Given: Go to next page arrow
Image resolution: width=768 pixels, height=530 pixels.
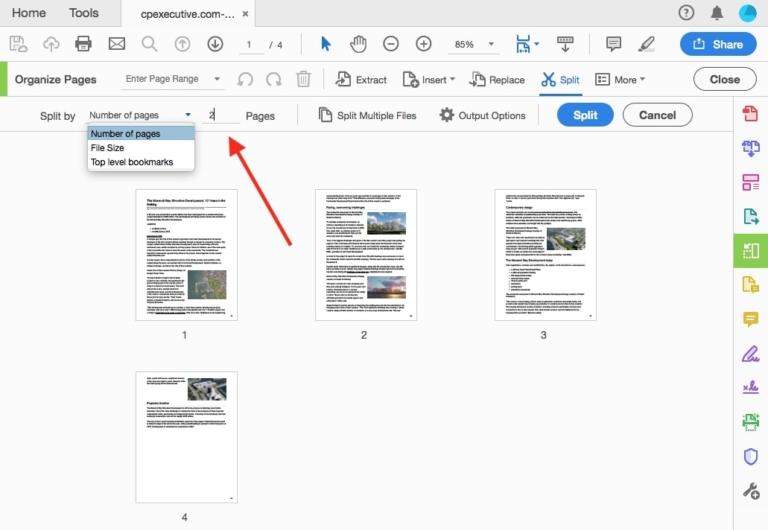Looking at the screenshot, I should (215, 44).
